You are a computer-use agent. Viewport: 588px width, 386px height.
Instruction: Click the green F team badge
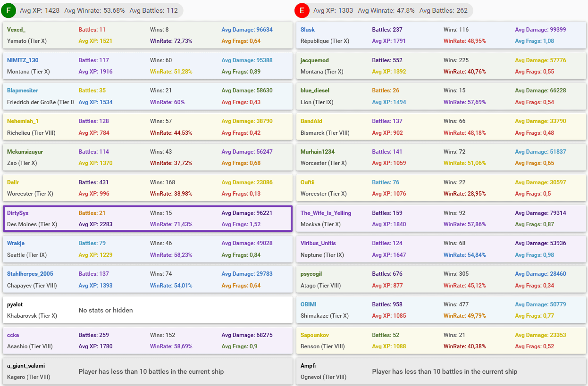pyautogui.click(x=9, y=10)
